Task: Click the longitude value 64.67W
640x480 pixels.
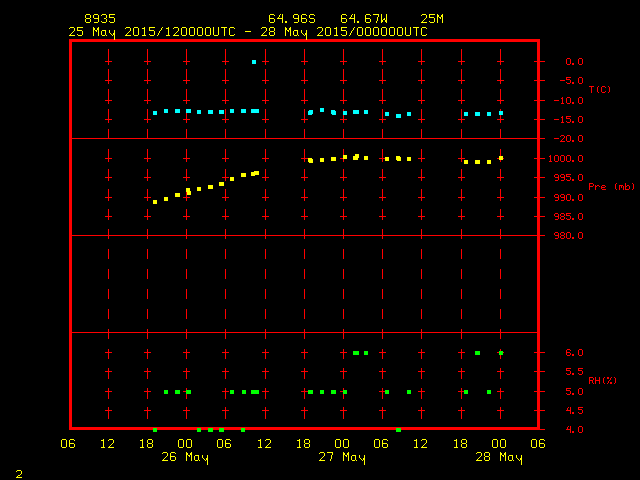Action: click(364, 19)
